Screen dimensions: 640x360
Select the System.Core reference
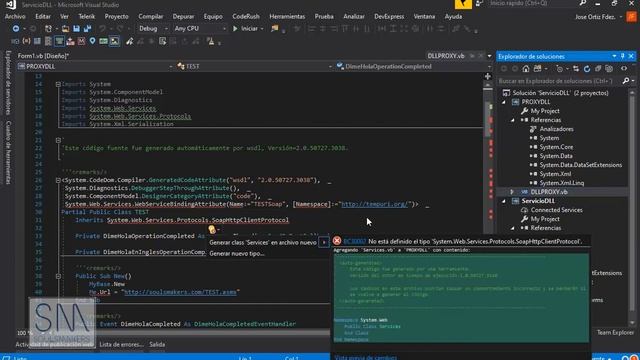[x=556, y=147]
